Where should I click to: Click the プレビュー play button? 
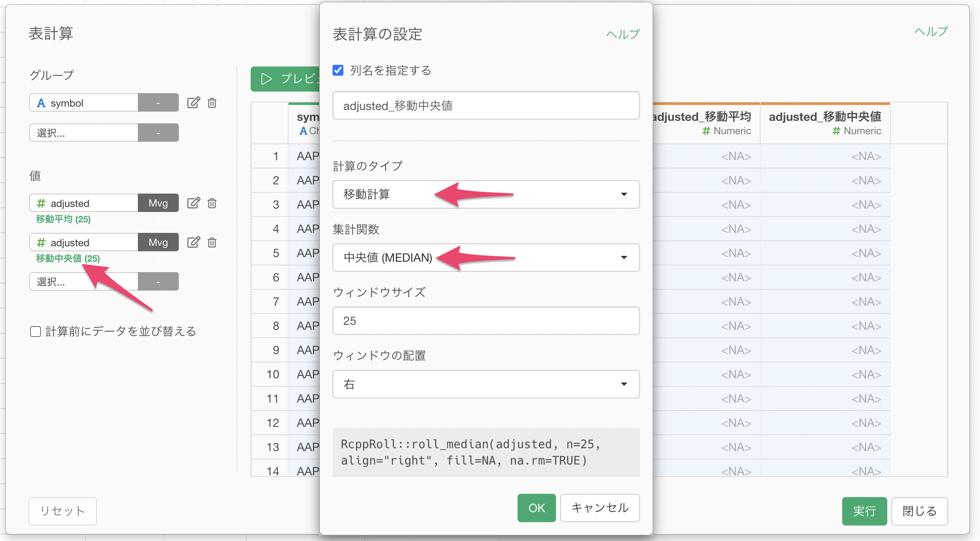point(285,79)
